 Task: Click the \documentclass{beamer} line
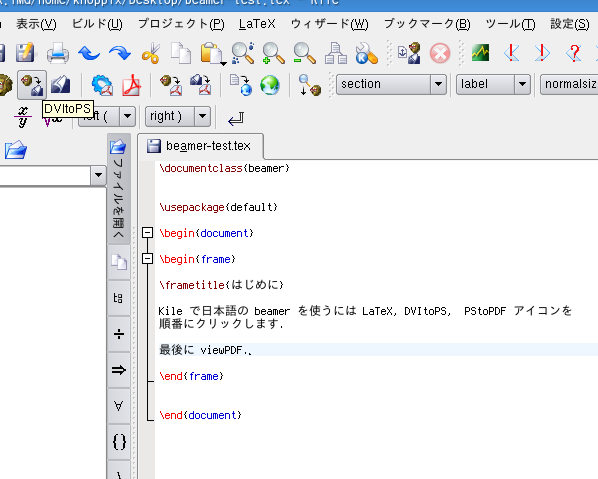225,168
